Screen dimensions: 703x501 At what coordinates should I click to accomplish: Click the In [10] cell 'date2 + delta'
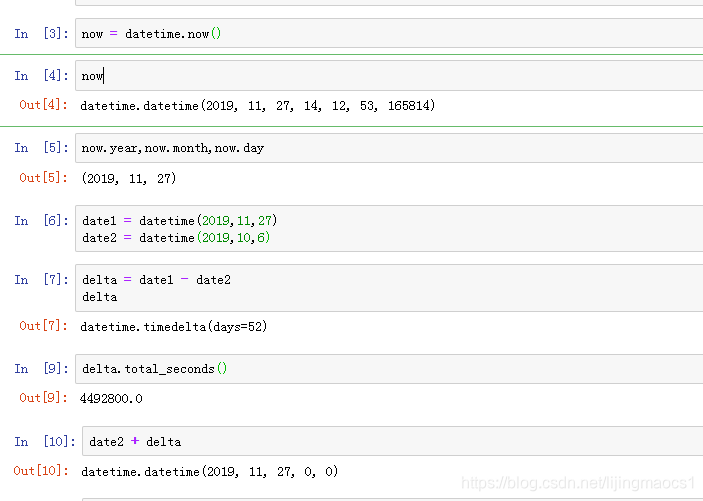pos(393,441)
